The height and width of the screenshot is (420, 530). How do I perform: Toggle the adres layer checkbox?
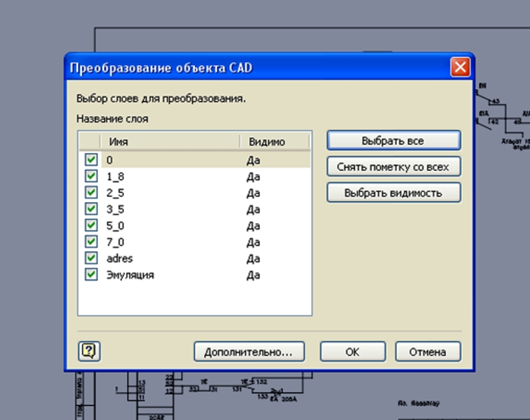[x=91, y=258]
